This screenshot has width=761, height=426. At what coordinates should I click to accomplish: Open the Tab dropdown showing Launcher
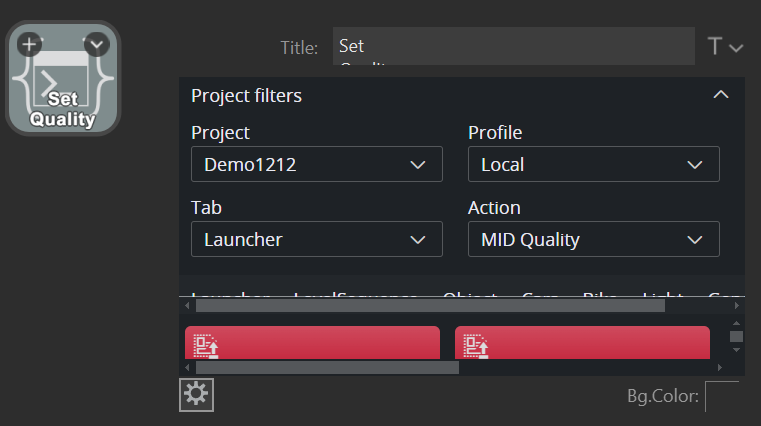pos(316,239)
